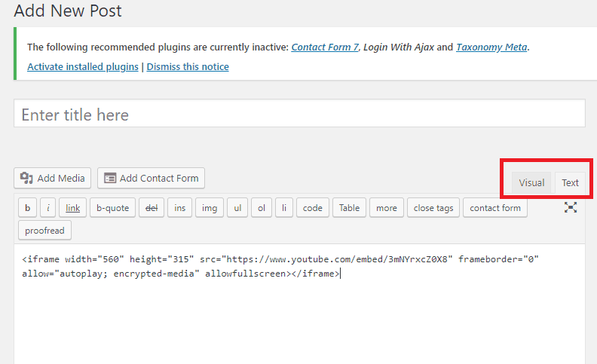This screenshot has height=364, width=597.
Task: Close open tags with close tags button
Action: pos(433,208)
